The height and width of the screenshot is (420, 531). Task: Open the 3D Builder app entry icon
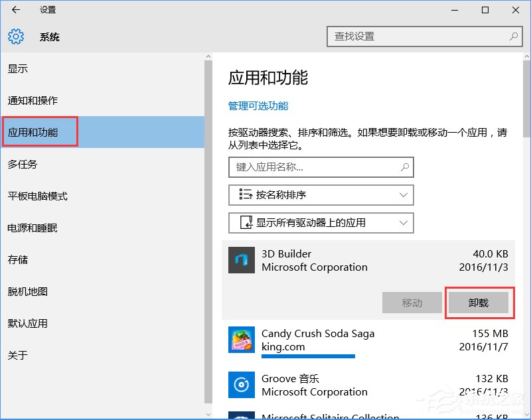click(x=242, y=260)
